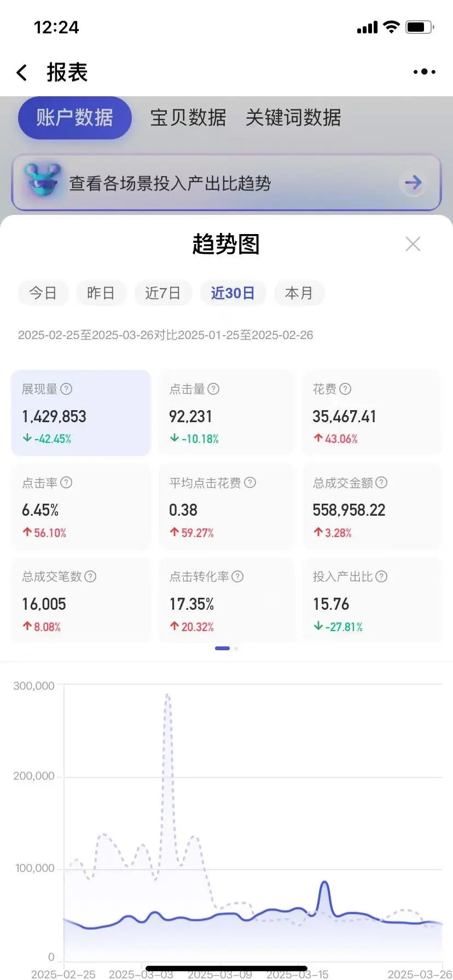Open help icon beside 点击率
453x980 pixels.
point(66,482)
